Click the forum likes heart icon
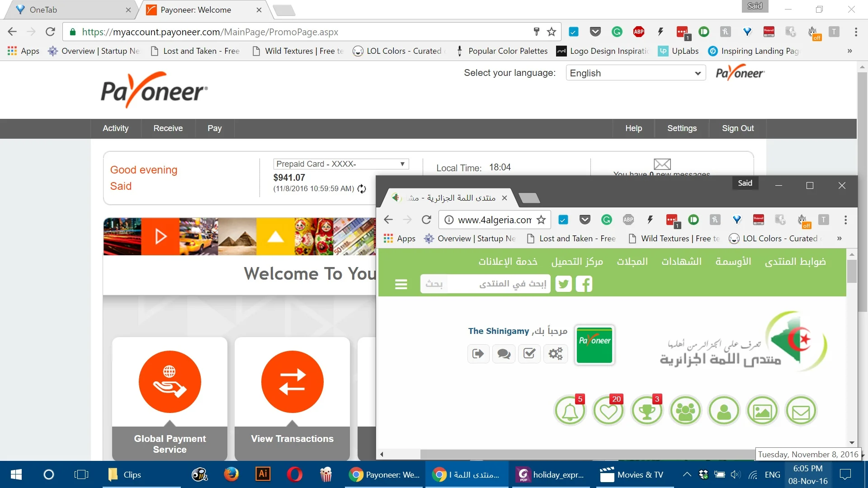Viewport: 868px width, 488px height. pos(609,411)
